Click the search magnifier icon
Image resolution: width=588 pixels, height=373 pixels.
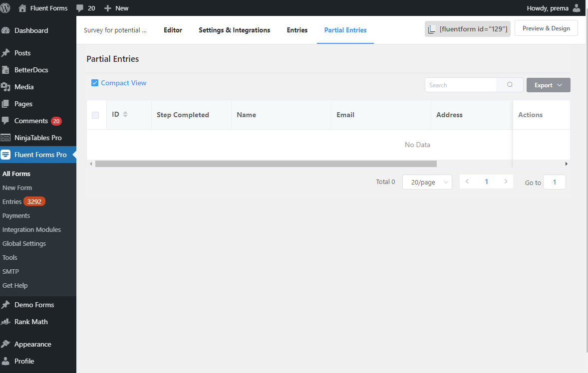[x=510, y=85]
